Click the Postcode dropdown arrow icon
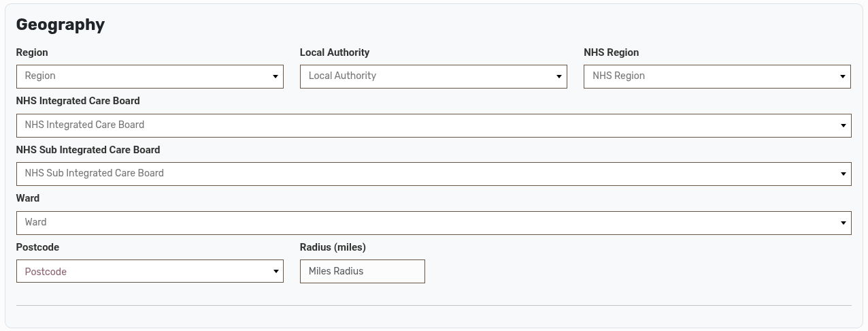This screenshot has height=331, width=868. click(276, 272)
